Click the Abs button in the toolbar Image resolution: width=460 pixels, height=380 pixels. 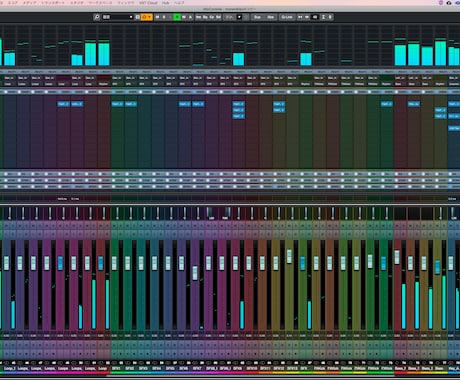[270, 17]
